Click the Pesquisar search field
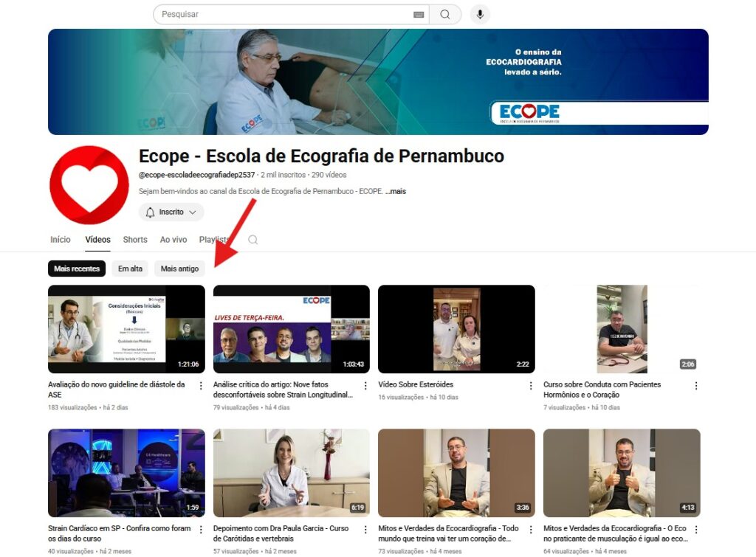The image size is (756, 557). [291, 15]
